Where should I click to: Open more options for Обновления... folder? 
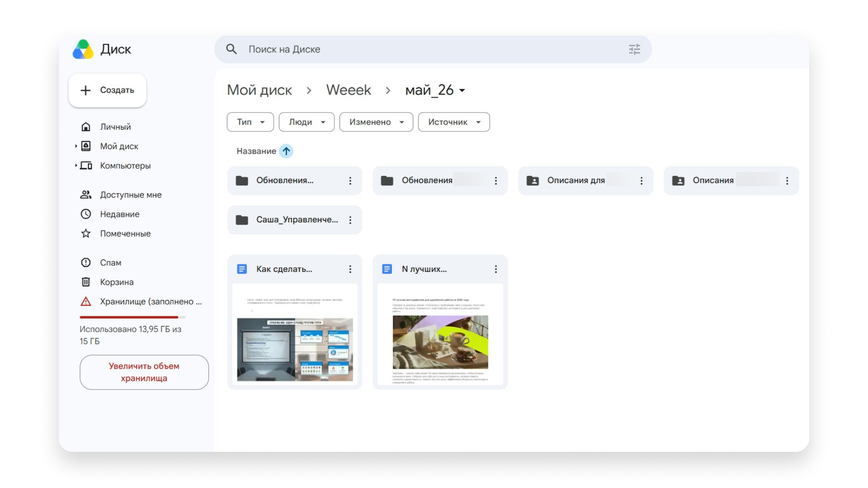click(350, 181)
